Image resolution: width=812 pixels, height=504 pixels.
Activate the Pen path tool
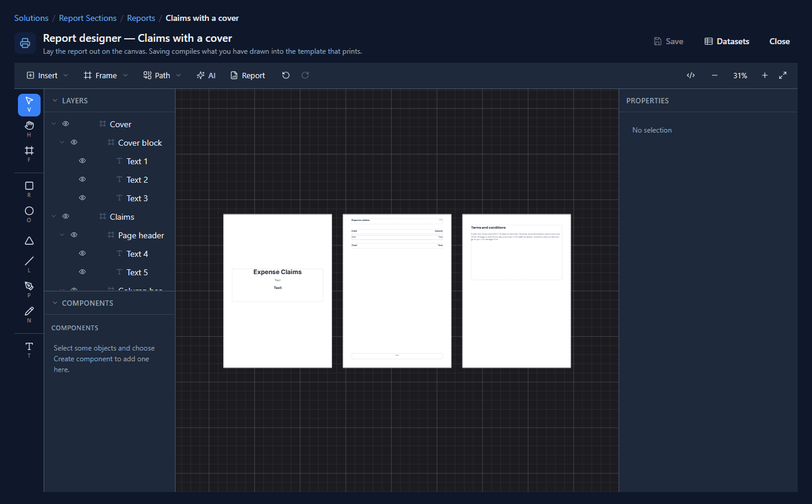pyautogui.click(x=29, y=290)
